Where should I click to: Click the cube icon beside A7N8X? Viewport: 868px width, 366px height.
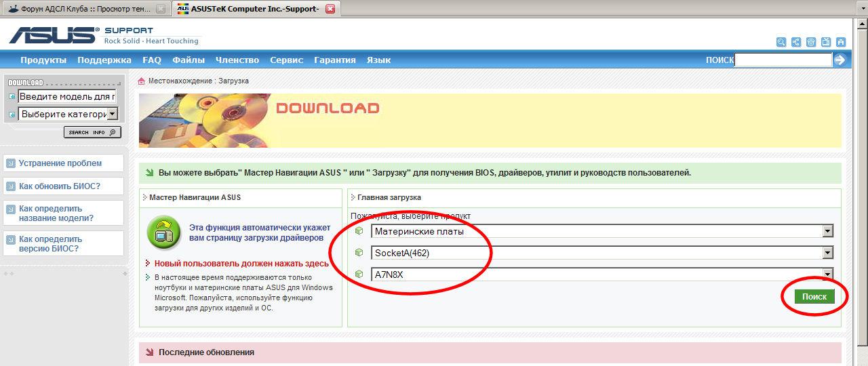pos(359,274)
